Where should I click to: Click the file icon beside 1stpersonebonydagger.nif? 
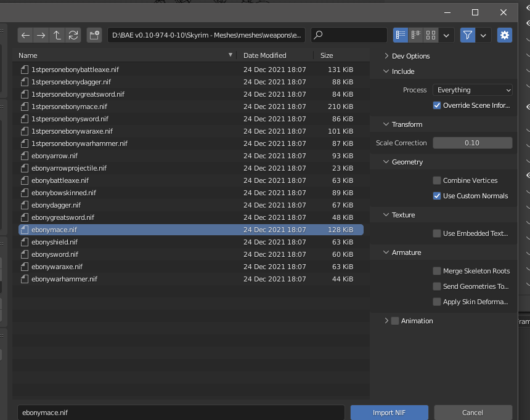[x=24, y=82]
